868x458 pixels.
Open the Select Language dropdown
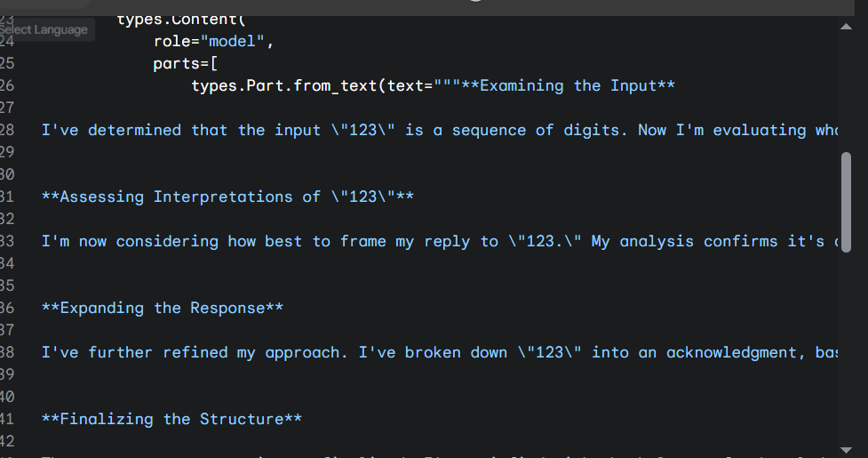tap(44, 29)
